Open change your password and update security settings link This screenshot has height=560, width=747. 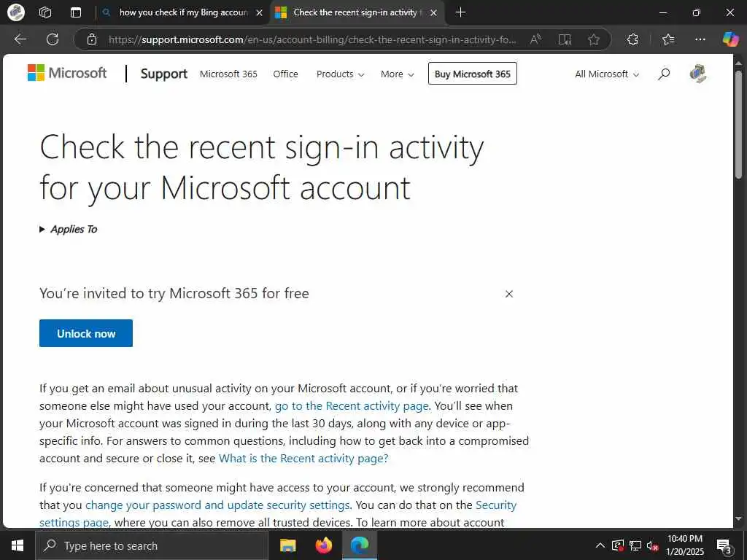click(x=217, y=505)
